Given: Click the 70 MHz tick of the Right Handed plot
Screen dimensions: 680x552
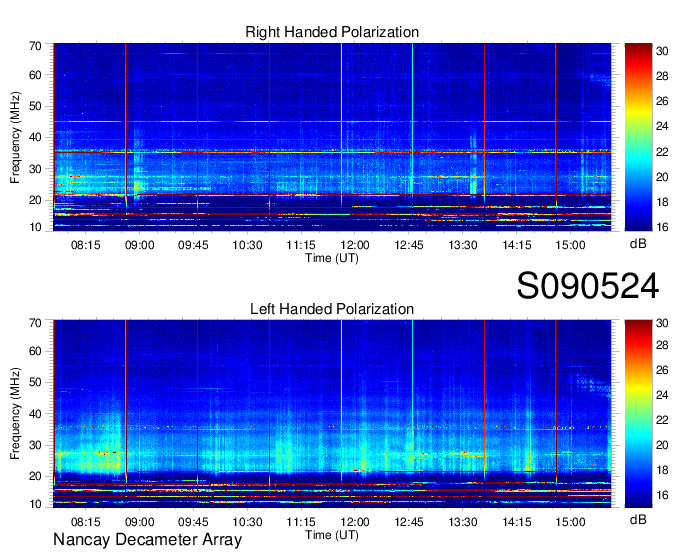Looking at the screenshot, I should pos(35,46).
